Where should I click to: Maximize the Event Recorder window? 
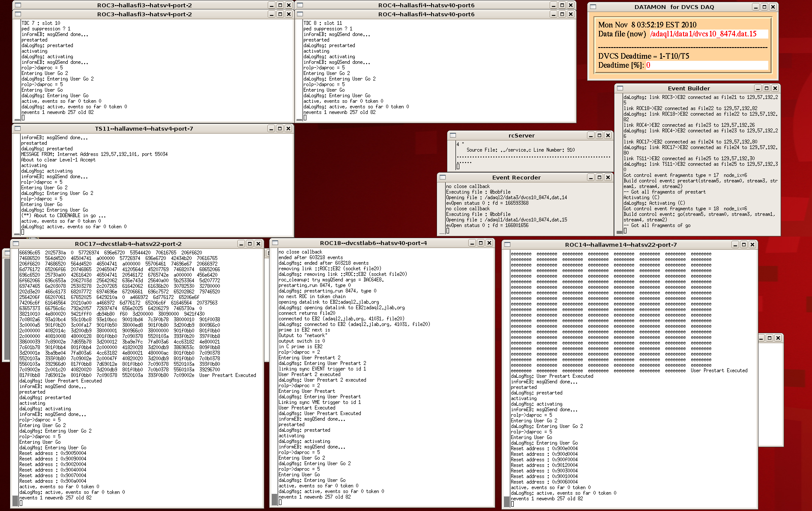pyautogui.click(x=599, y=177)
